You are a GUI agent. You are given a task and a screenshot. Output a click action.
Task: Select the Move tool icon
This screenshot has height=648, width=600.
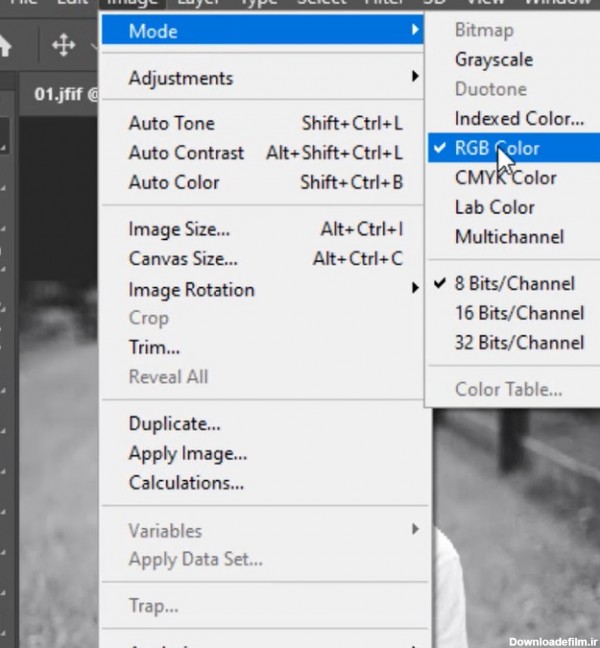[x=64, y=45]
